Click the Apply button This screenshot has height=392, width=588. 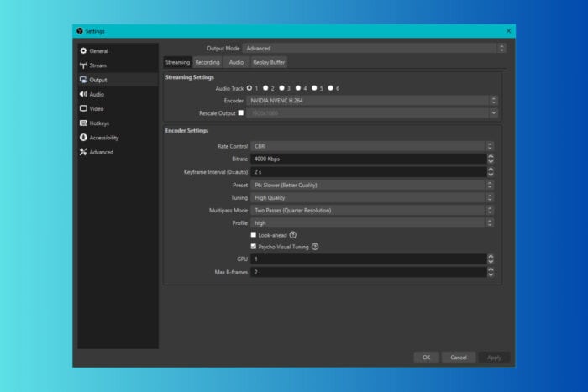[x=494, y=358]
